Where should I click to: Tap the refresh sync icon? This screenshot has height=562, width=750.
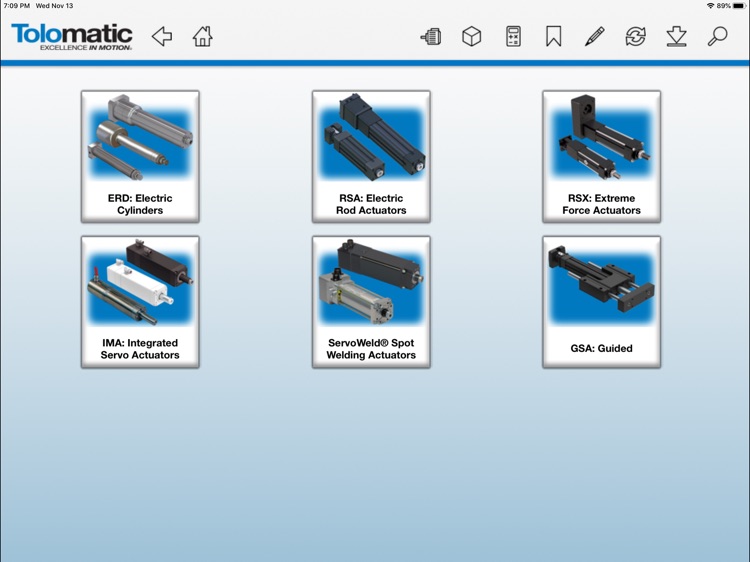(x=636, y=36)
